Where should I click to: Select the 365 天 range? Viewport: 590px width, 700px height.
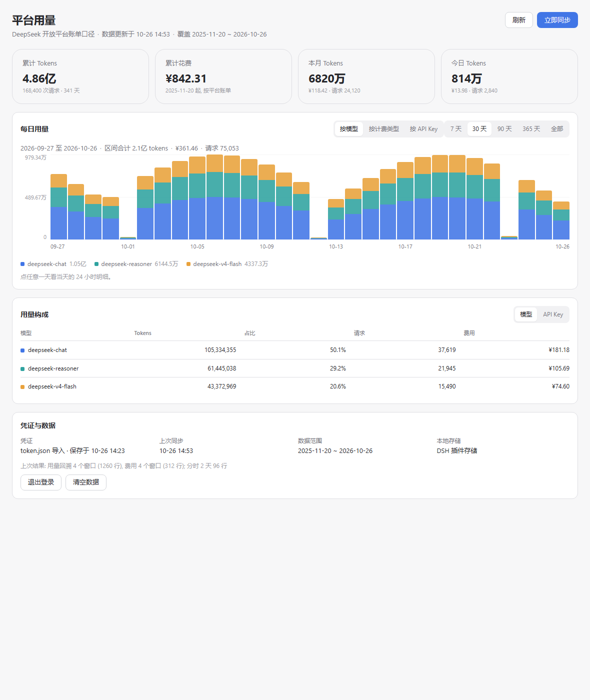tap(531, 129)
